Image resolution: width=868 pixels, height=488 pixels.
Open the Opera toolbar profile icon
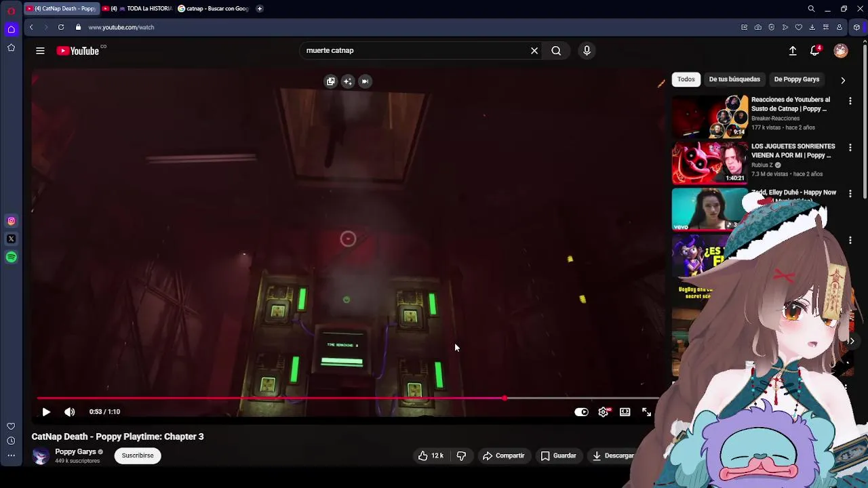(839, 27)
